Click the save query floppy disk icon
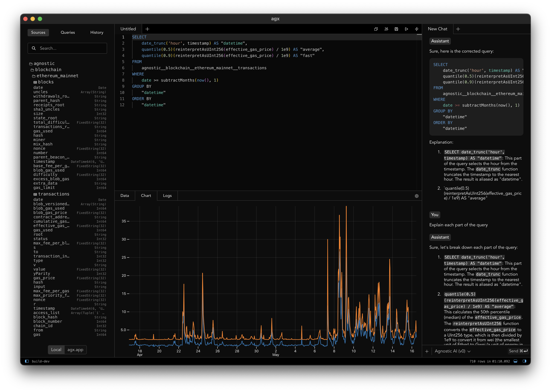Viewport: 551px width, 392px height. [396, 29]
